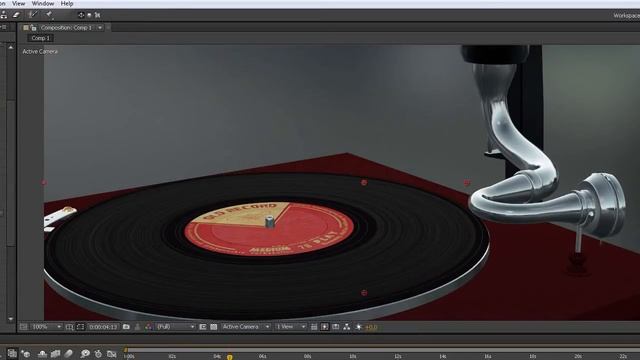Click the red handle at record's bottom edge

[364, 293]
